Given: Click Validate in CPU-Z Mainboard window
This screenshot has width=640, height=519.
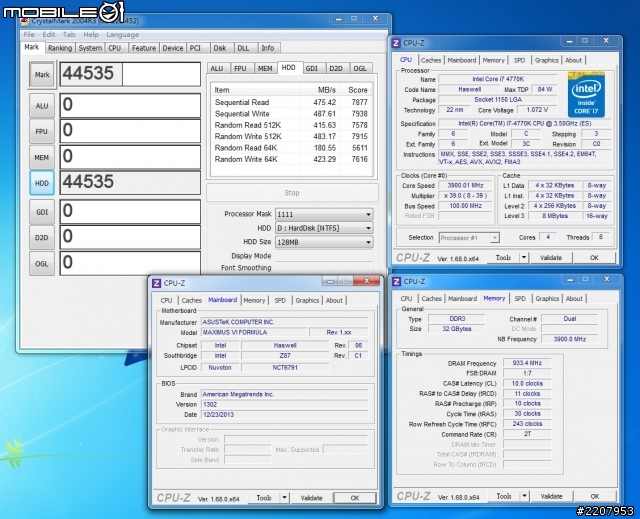Looking at the screenshot, I should 311,498.
